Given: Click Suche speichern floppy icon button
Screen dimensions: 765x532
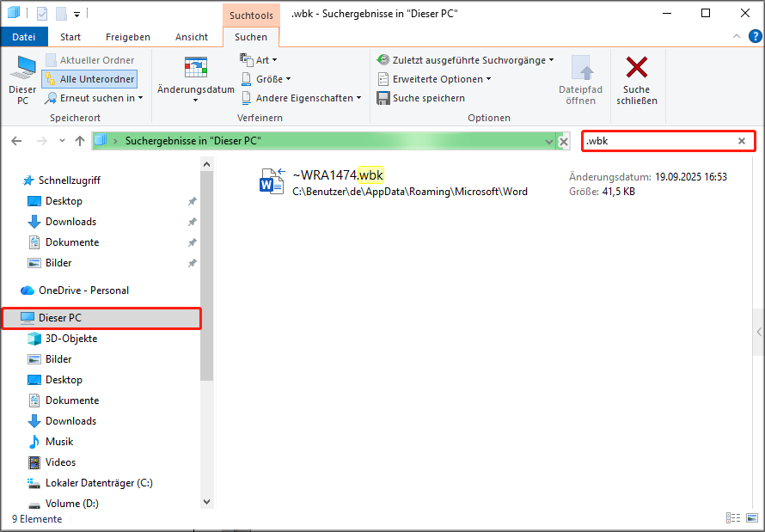Looking at the screenshot, I should click(x=420, y=98).
